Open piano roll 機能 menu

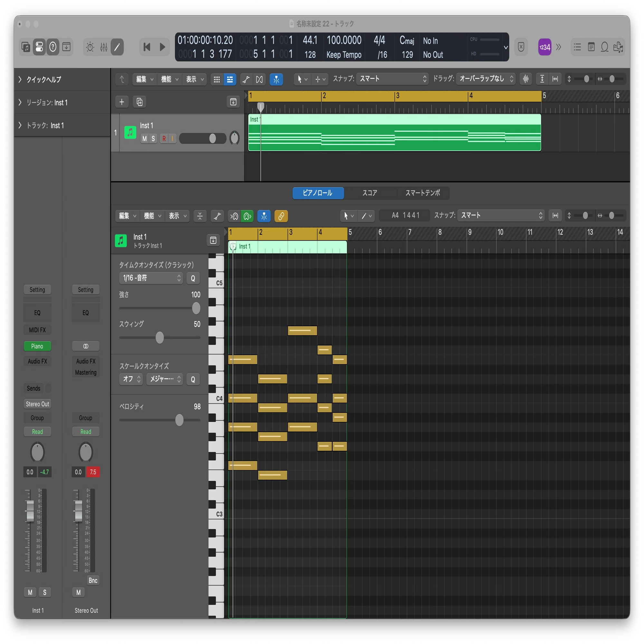click(152, 216)
